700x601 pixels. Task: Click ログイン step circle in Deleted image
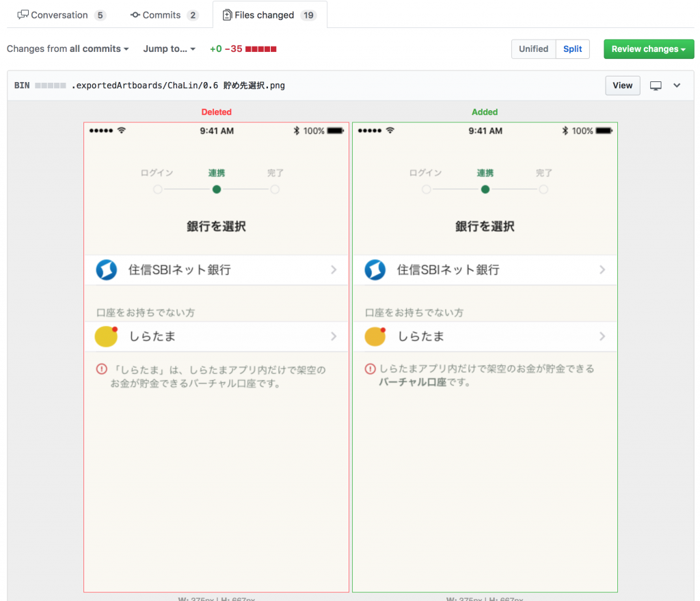click(x=158, y=189)
